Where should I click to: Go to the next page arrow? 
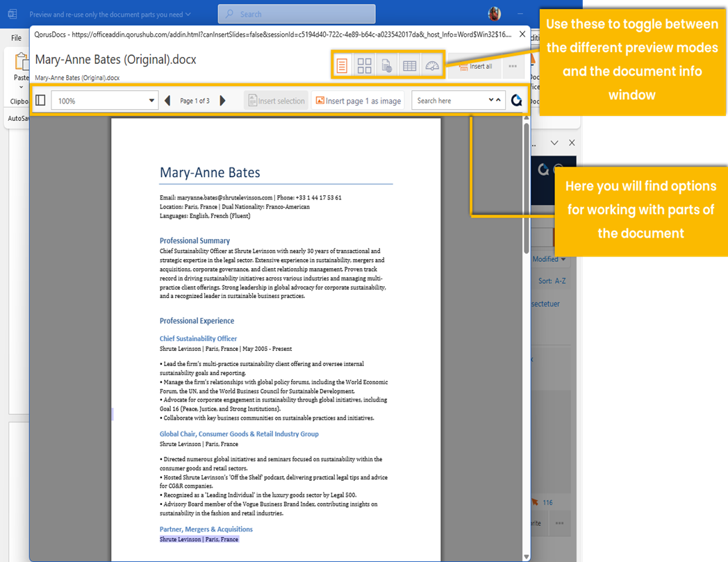(222, 100)
